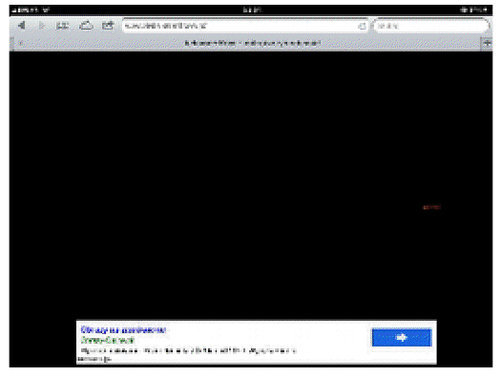500x376 pixels.
Task: Open the green ad subtitle link
Action: click(x=107, y=340)
